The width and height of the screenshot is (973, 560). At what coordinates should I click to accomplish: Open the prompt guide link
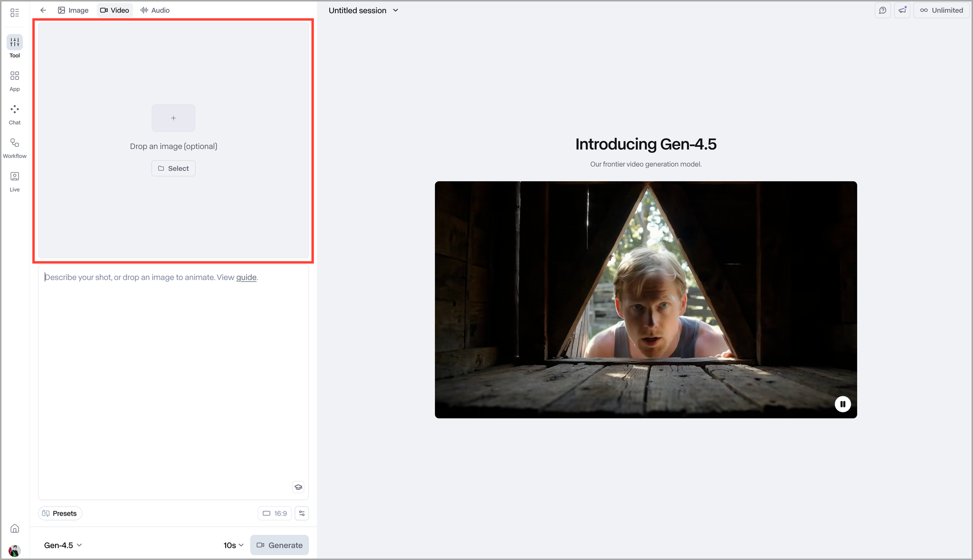pos(246,277)
